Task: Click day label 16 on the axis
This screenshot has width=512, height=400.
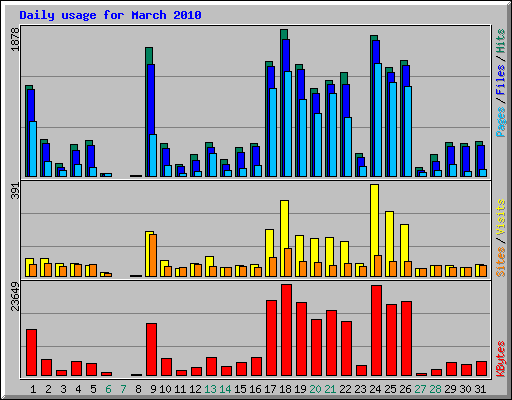Action: coord(255,389)
